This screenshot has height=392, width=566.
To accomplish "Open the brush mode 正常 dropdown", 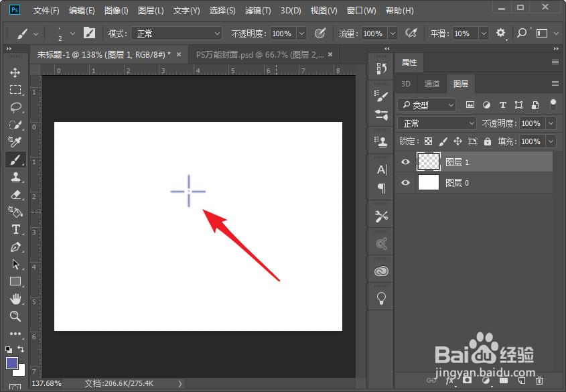I will point(177,34).
